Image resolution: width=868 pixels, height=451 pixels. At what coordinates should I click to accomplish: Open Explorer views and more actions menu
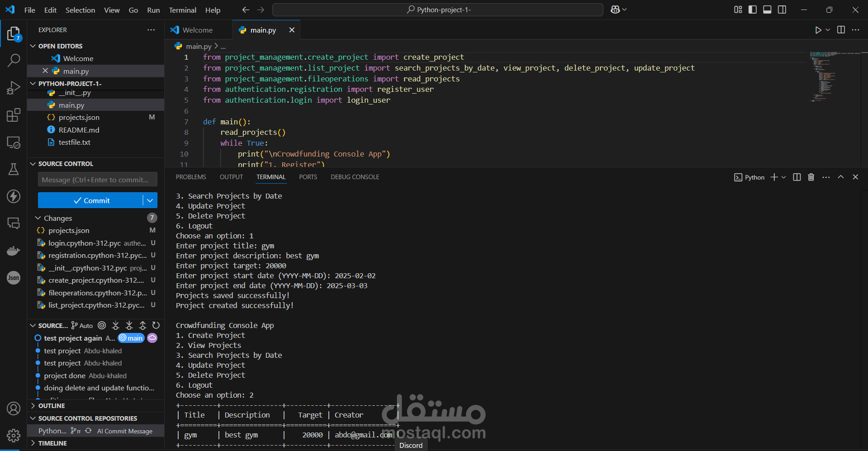(x=151, y=30)
